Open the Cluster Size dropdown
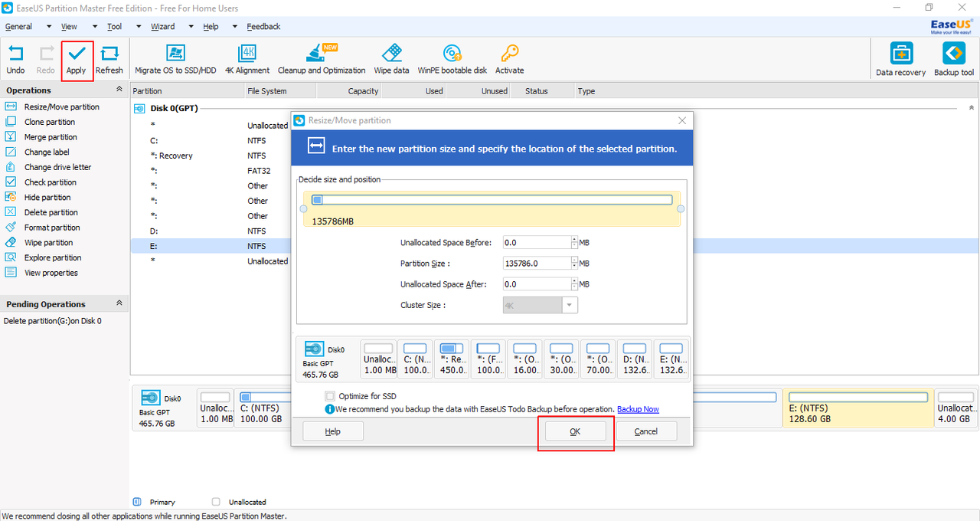The height and width of the screenshot is (521, 980). (569, 305)
